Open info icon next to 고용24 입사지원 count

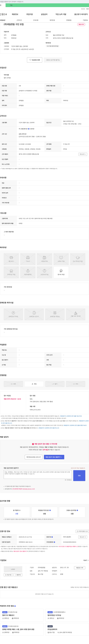(x=77, y=510)
